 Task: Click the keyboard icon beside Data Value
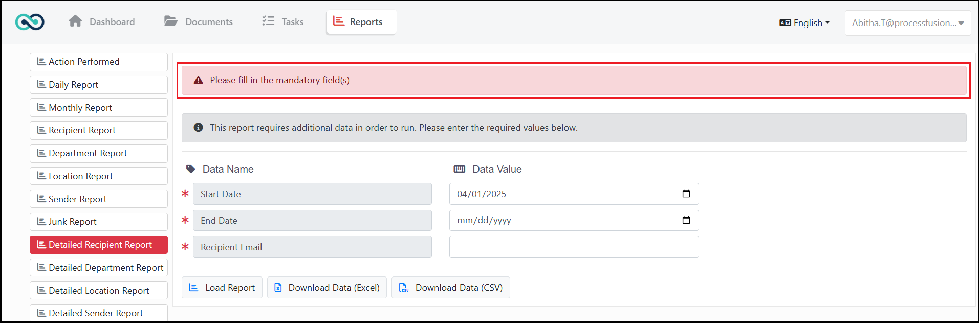pos(460,169)
